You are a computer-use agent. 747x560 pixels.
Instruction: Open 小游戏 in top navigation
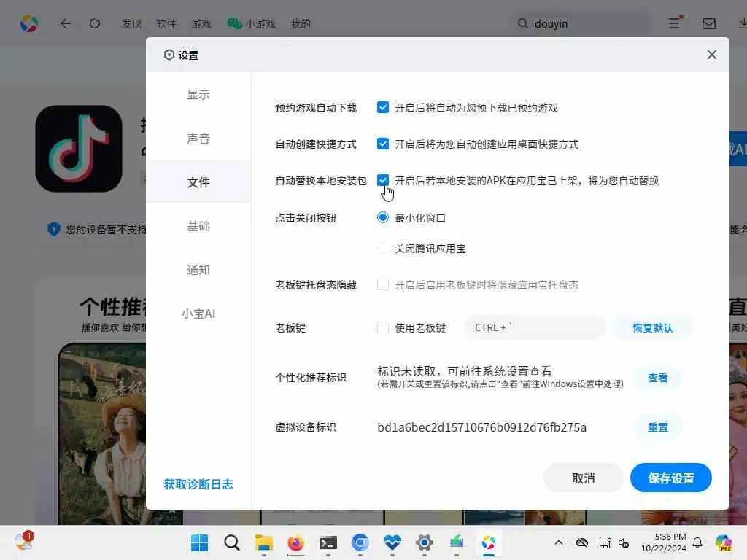(x=252, y=23)
